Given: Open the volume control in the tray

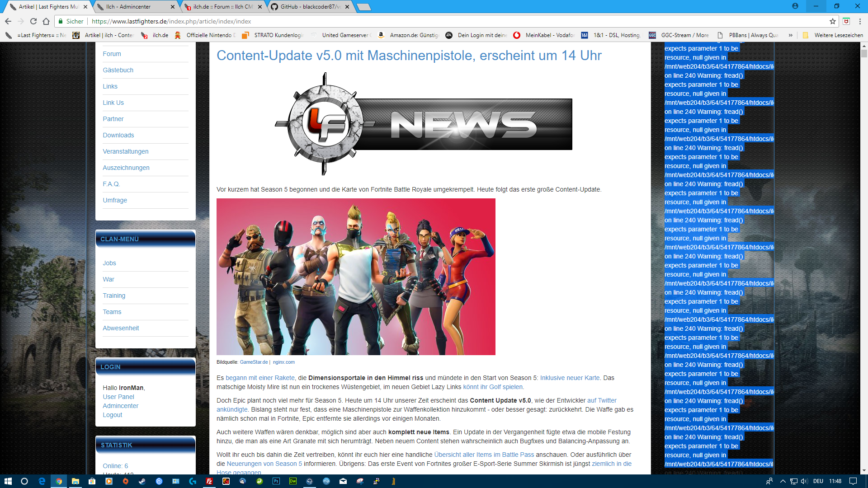Looking at the screenshot, I should tap(804, 481).
